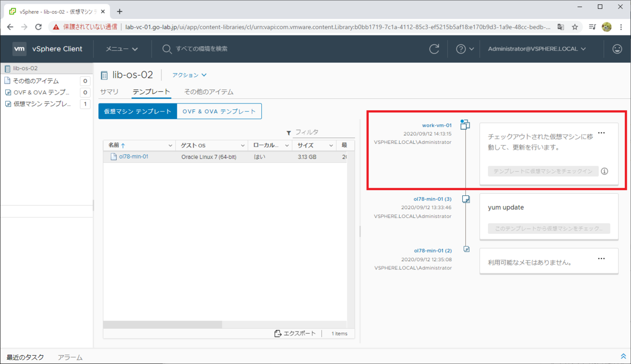Open the help question mark menu
This screenshot has width=631, height=364.
pyautogui.click(x=461, y=49)
